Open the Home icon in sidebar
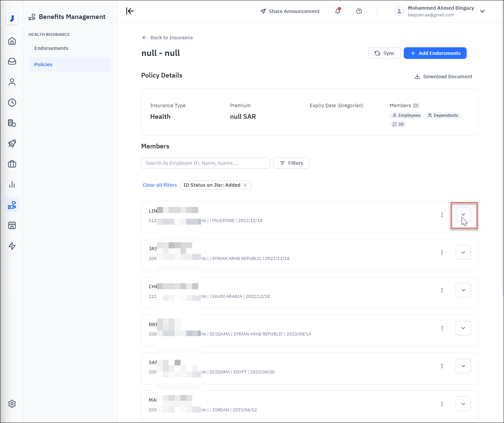The height and width of the screenshot is (423, 504). point(12,41)
